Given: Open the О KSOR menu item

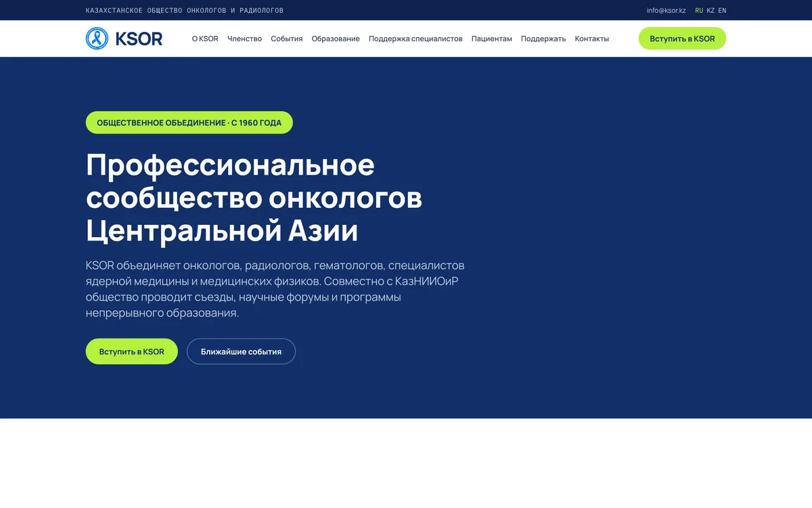Looking at the screenshot, I should pos(205,39).
